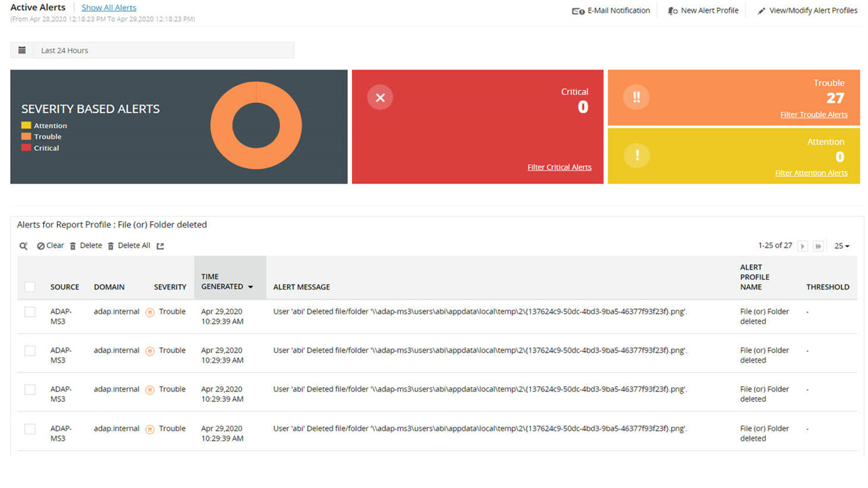This screenshot has width=868, height=488.
Task: Open Filter Trouble Alerts link
Action: click(x=814, y=115)
